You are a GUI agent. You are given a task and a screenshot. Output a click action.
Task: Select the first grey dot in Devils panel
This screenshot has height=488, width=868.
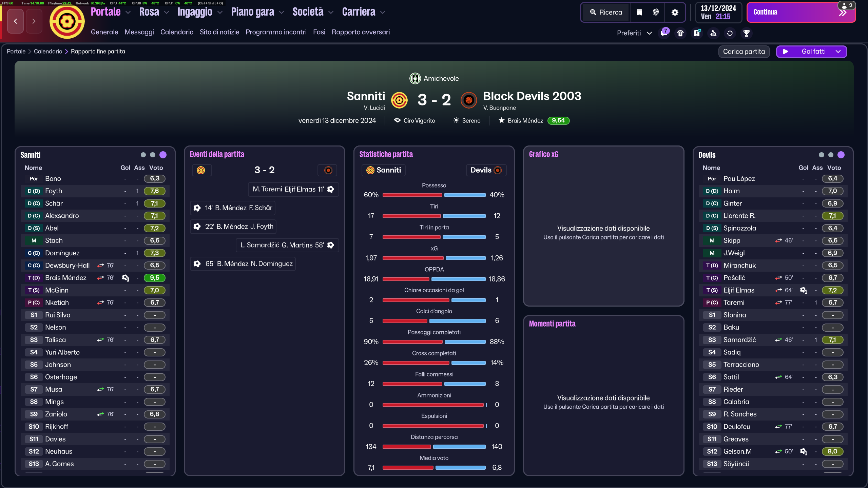point(821,155)
